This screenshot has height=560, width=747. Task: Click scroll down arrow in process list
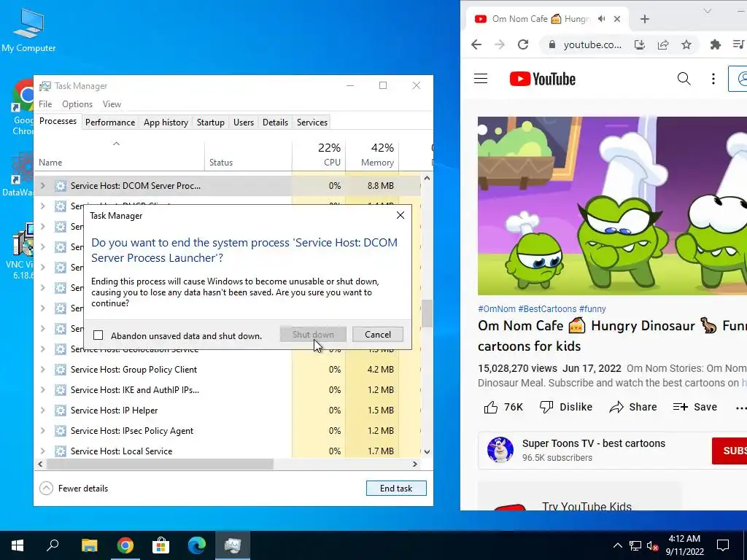pos(427,451)
